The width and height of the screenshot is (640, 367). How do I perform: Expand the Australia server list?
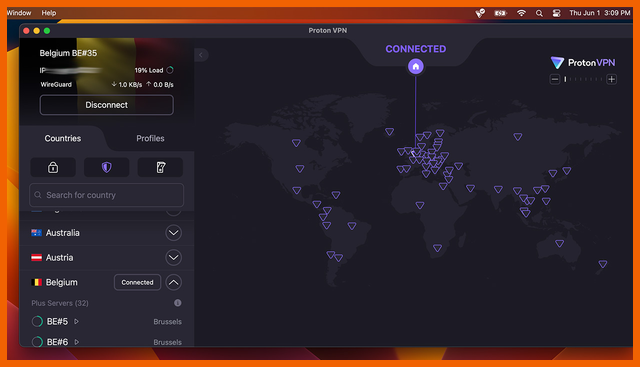(x=173, y=233)
